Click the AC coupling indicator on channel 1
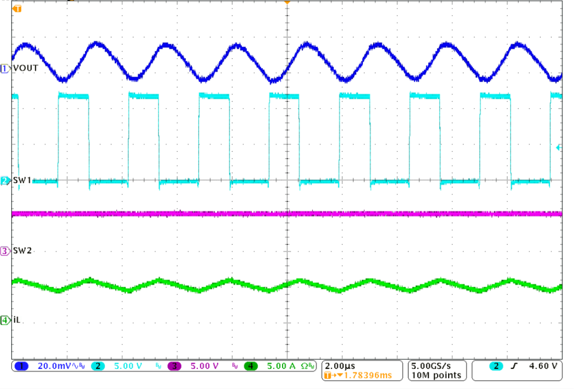The image size is (574, 392). [x=74, y=366]
